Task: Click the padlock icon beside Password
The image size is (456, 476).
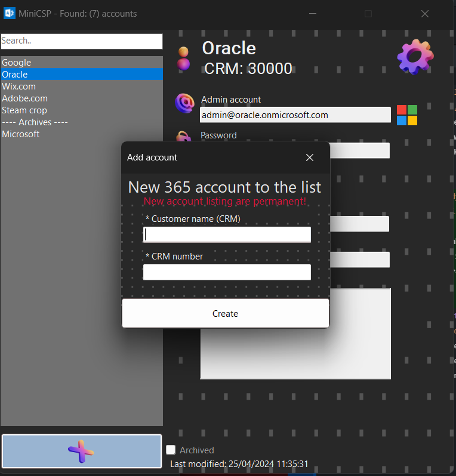Action: pos(184,136)
